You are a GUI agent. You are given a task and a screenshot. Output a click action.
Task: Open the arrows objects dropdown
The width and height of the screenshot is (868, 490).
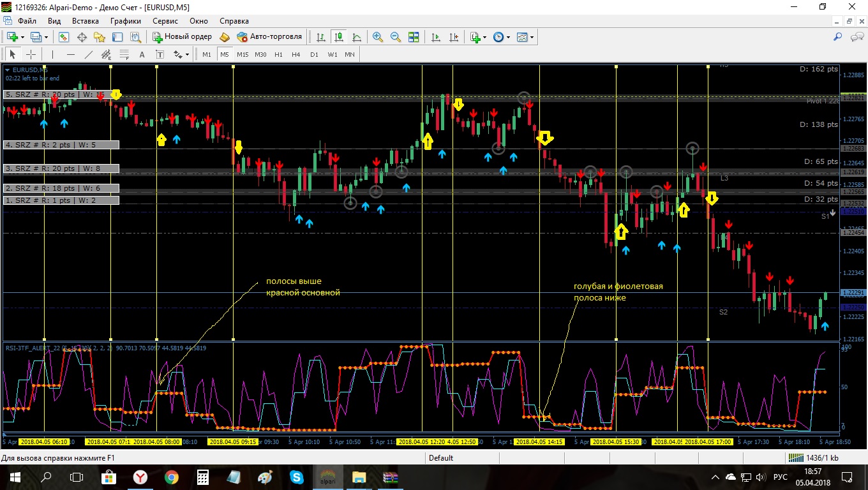(181, 54)
